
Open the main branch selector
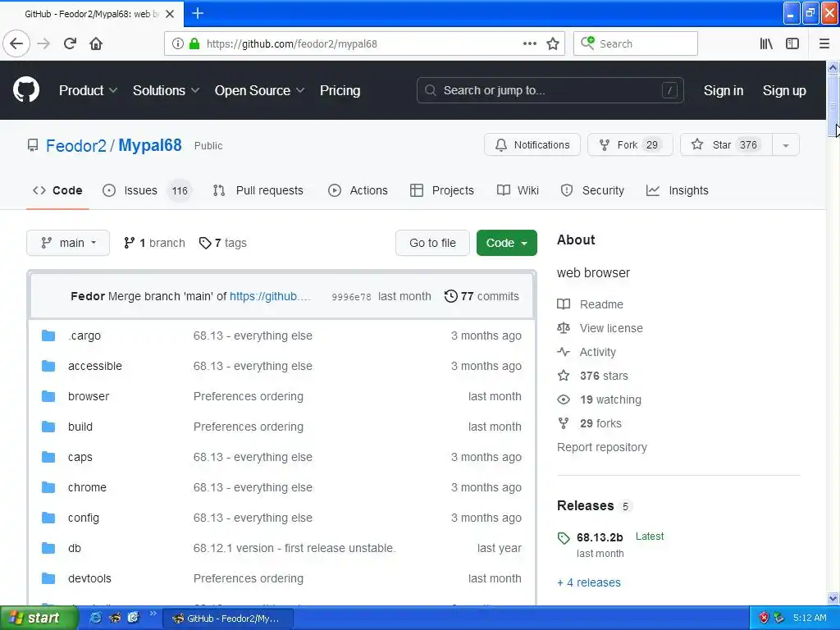(68, 243)
